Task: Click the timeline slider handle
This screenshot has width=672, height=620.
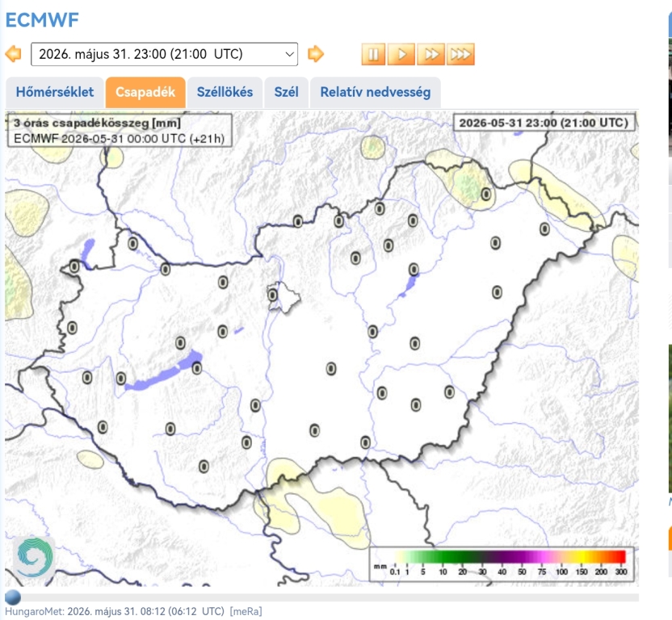Action: [x=12, y=597]
